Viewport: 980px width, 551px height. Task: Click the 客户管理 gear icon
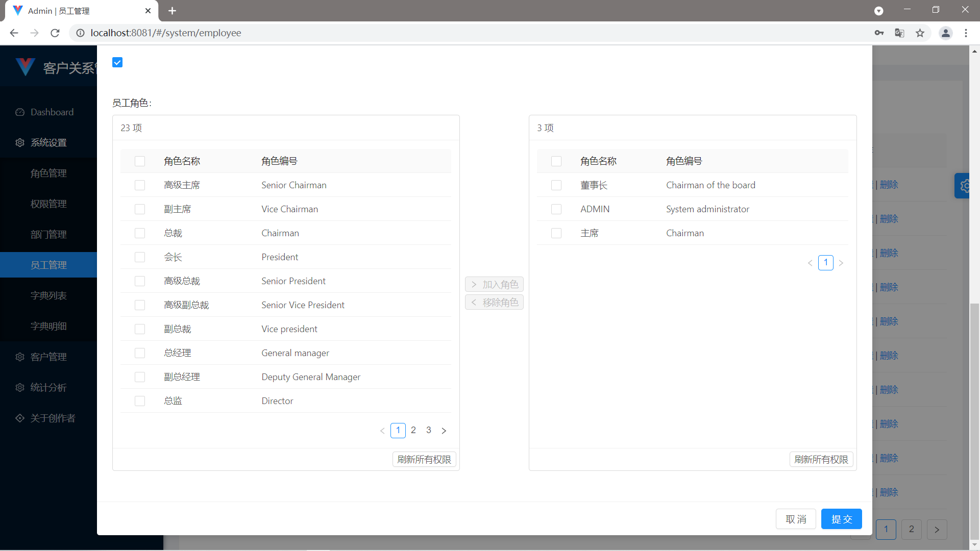(20, 357)
